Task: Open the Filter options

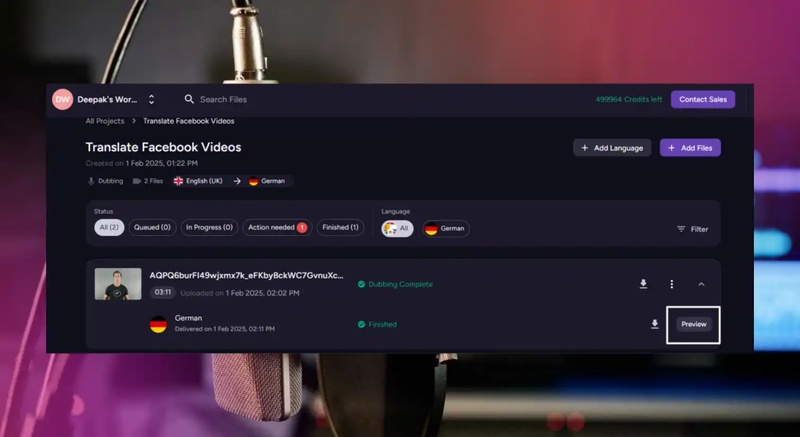Action: (x=692, y=229)
